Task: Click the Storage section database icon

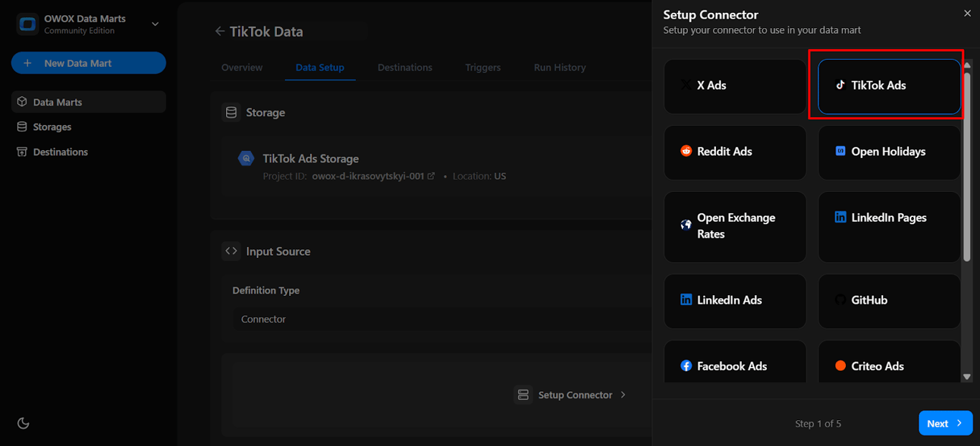Action: [231, 113]
